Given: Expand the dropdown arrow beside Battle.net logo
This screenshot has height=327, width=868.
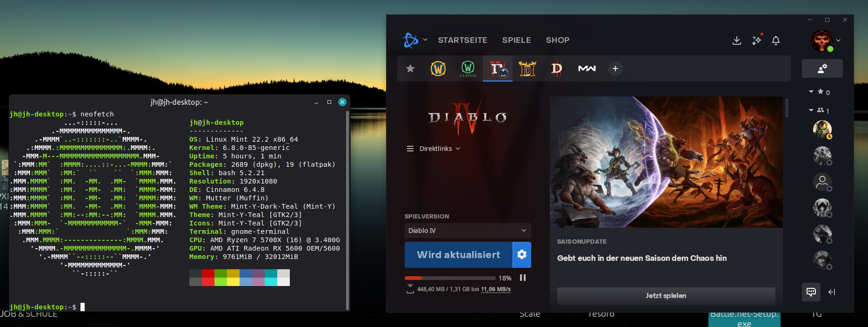Looking at the screenshot, I should tap(425, 40).
